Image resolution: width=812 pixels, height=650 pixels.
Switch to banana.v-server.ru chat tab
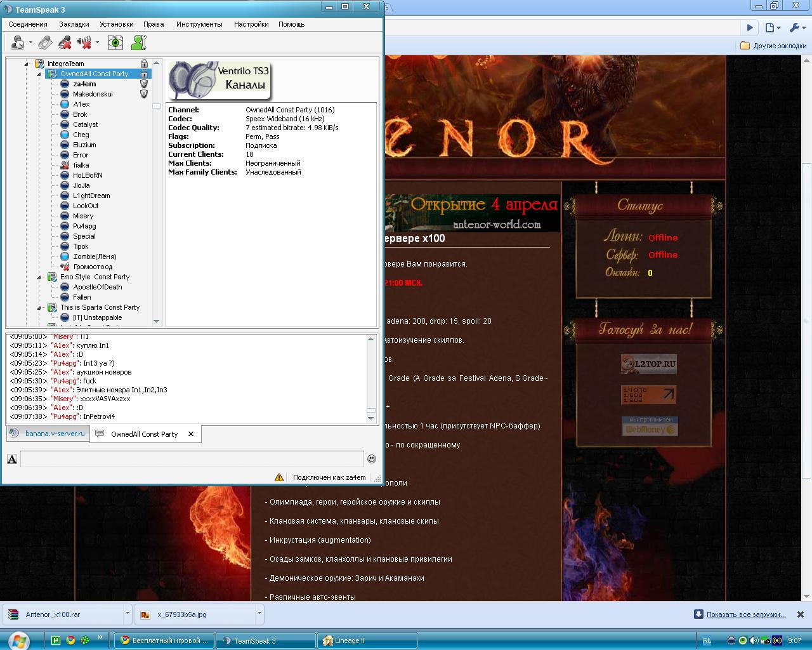coord(48,434)
